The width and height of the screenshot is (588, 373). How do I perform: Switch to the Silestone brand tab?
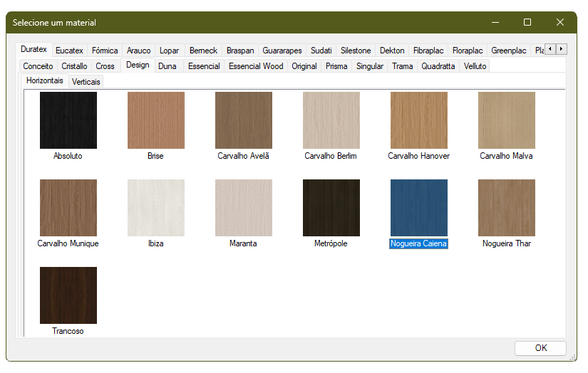point(356,50)
